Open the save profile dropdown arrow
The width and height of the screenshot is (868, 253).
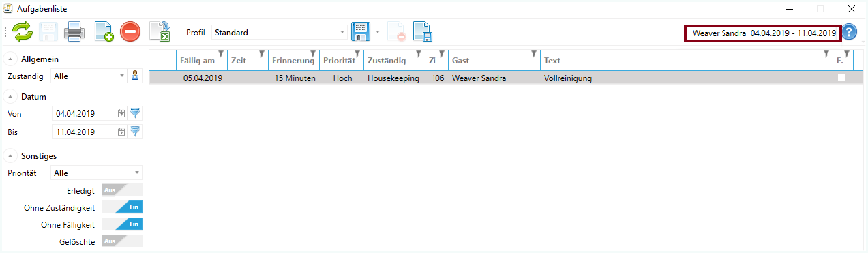pyautogui.click(x=377, y=32)
